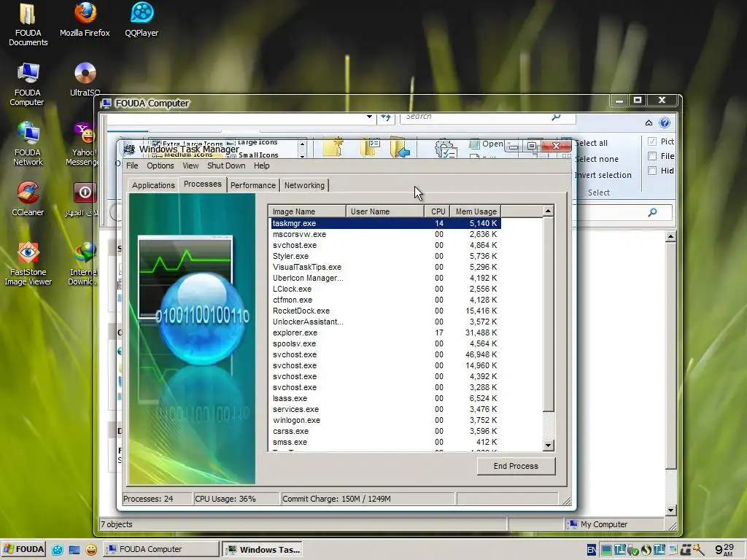Click the EN language indicator in the tray
Viewport: 747px width, 560px height.
591,550
